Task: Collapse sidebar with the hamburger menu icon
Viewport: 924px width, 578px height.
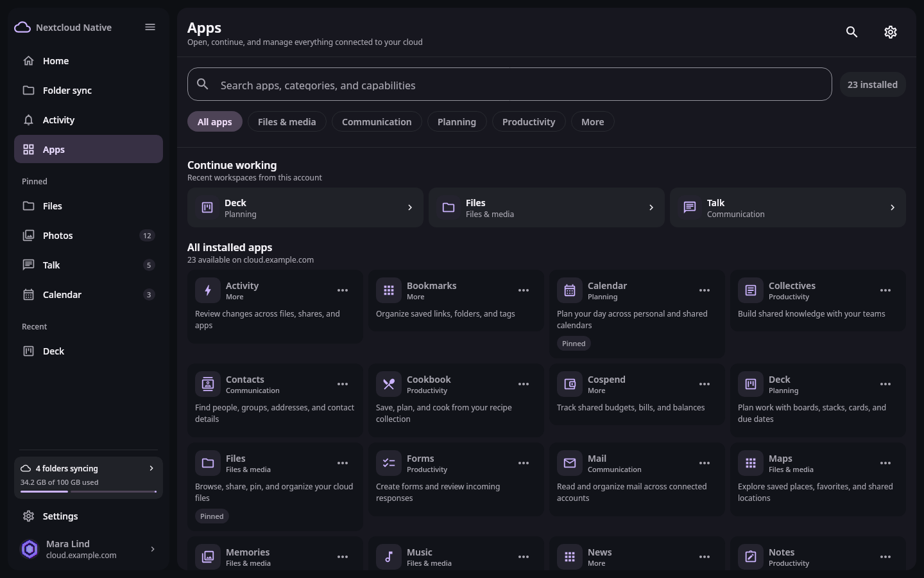Action: [150, 27]
